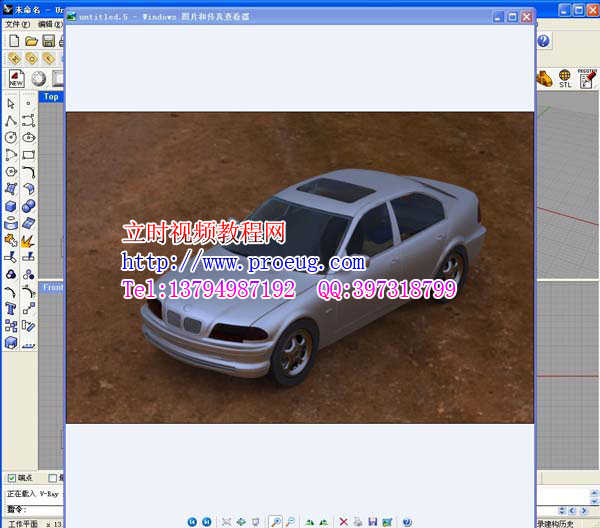
Task: Open Rhino help with blue question icon
Action: 543,41
